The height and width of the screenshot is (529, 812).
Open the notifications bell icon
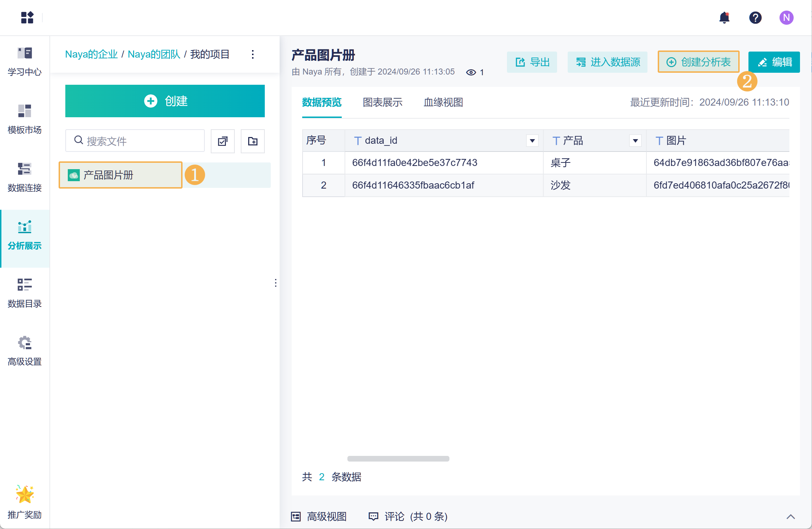pyautogui.click(x=724, y=17)
